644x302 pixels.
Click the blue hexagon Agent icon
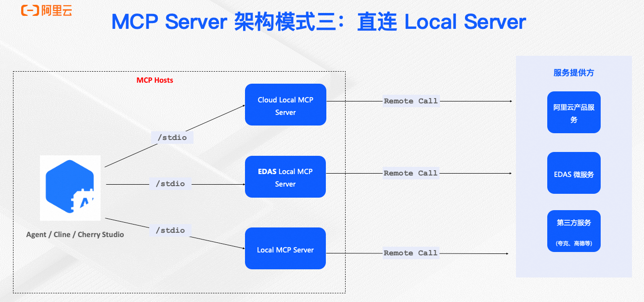click(70, 188)
